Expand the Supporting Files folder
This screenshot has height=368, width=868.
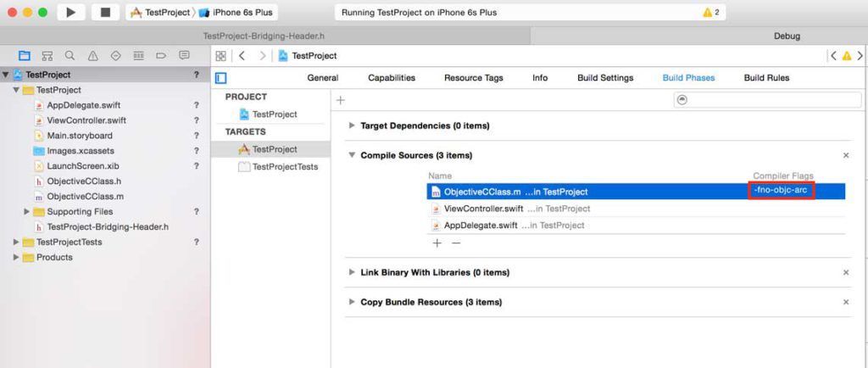point(26,211)
